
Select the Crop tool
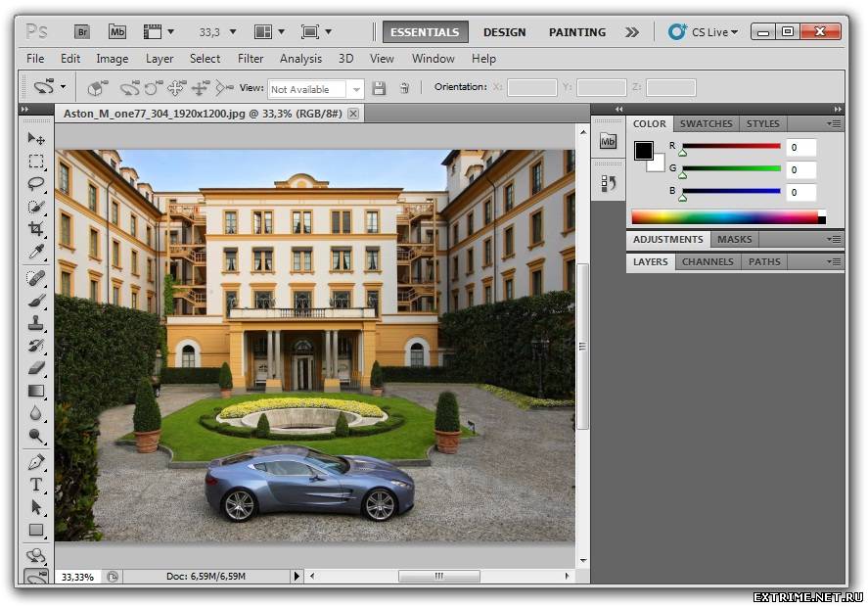[x=36, y=229]
